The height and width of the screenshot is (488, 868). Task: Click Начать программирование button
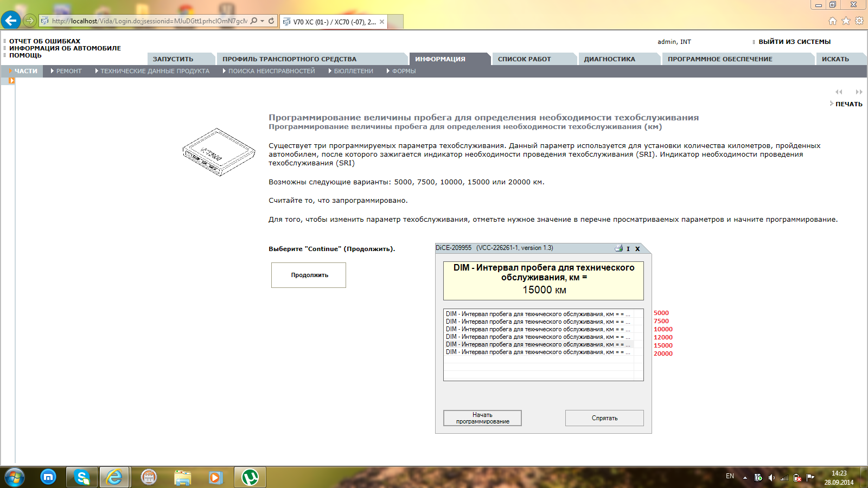tap(482, 418)
